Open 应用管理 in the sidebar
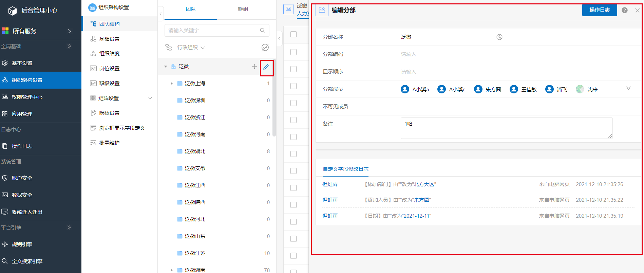Image resolution: width=644 pixels, height=273 pixels. [x=41, y=114]
